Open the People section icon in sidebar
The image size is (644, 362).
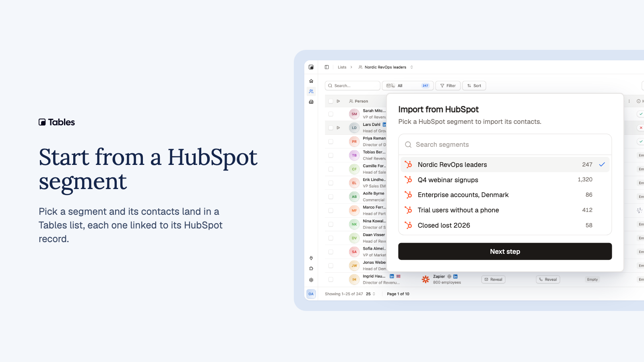pyautogui.click(x=311, y=91)
